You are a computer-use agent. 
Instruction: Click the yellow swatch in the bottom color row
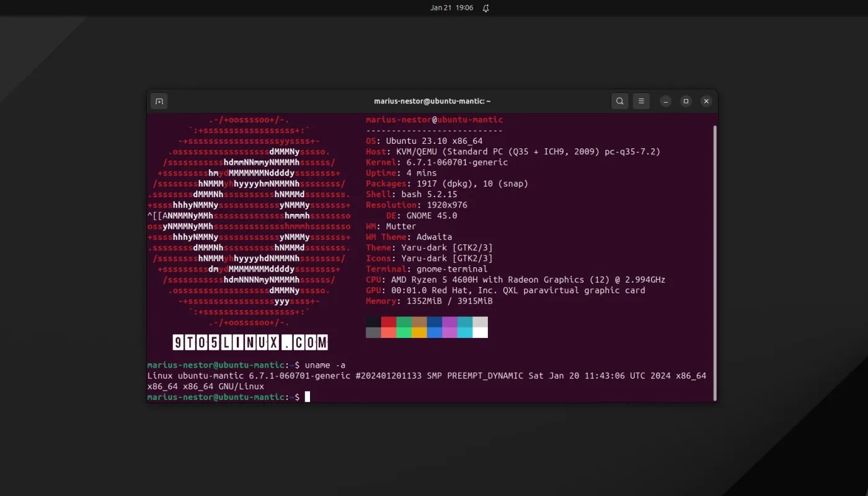419,332
